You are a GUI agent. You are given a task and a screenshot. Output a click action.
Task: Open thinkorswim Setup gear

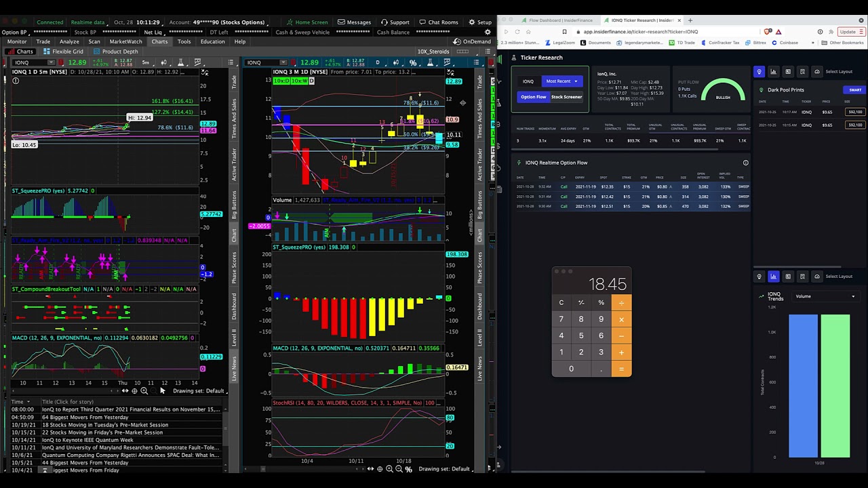[x=480, y=22]
